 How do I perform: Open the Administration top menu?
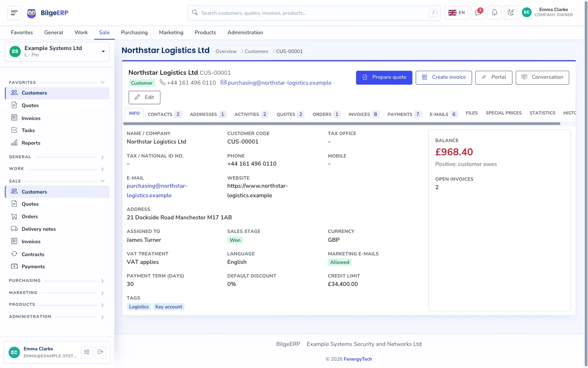click(245, 32)
